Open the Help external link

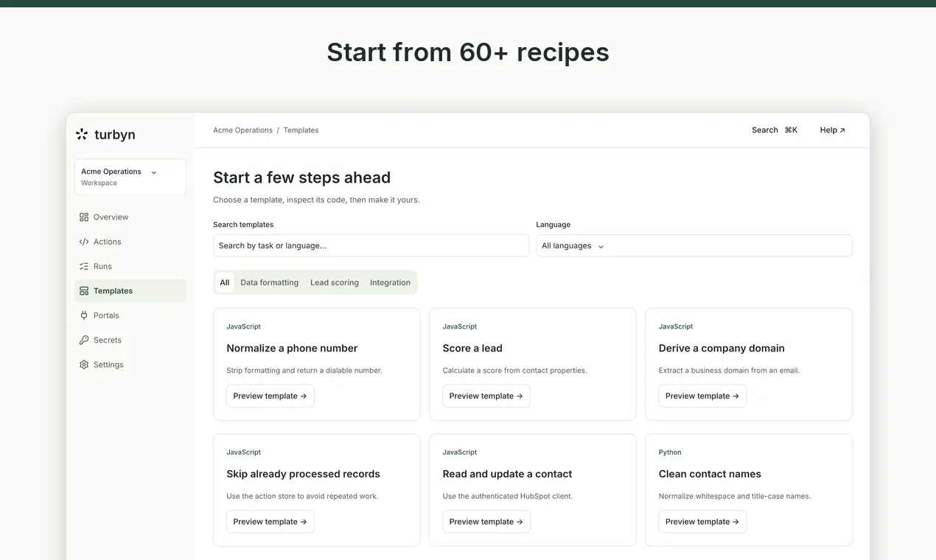tap(833, 130)
